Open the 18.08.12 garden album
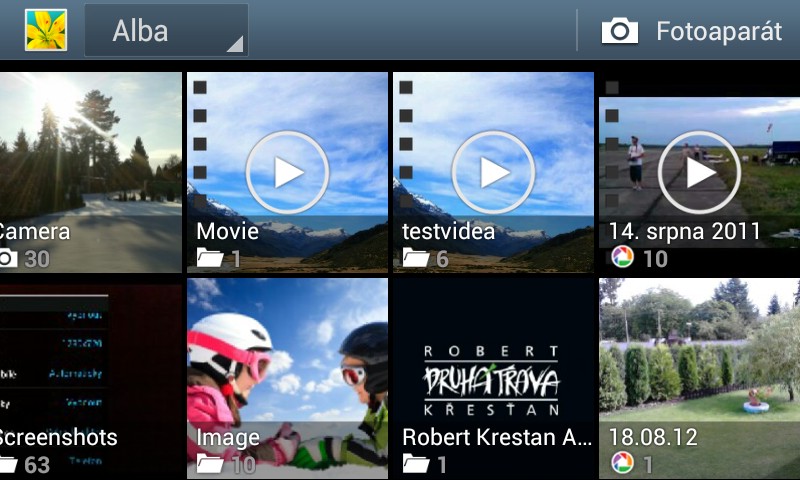Viewport: 800px width, 480px height. point(699,378)
